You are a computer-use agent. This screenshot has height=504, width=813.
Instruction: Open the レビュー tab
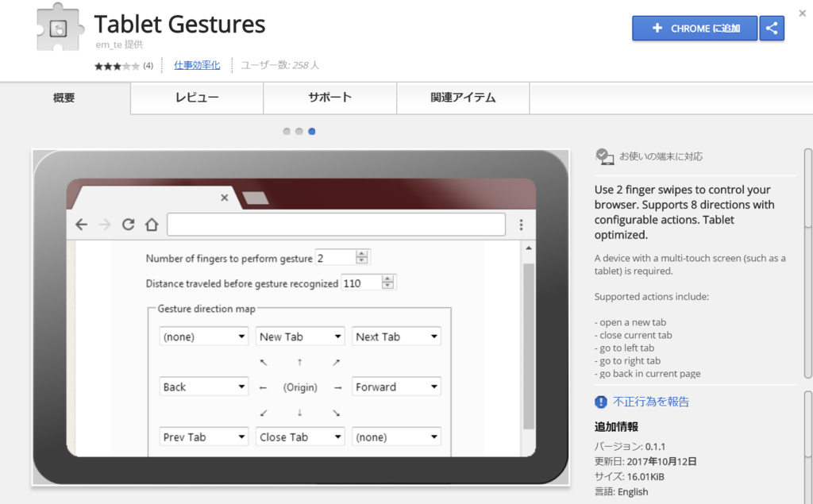pyautogui.click(x=197, y=98)
